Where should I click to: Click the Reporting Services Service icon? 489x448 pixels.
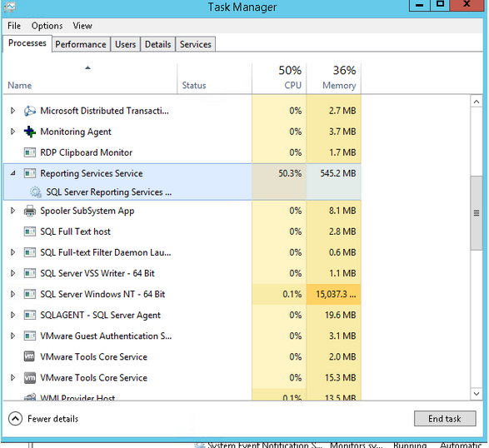coord(30,174)
